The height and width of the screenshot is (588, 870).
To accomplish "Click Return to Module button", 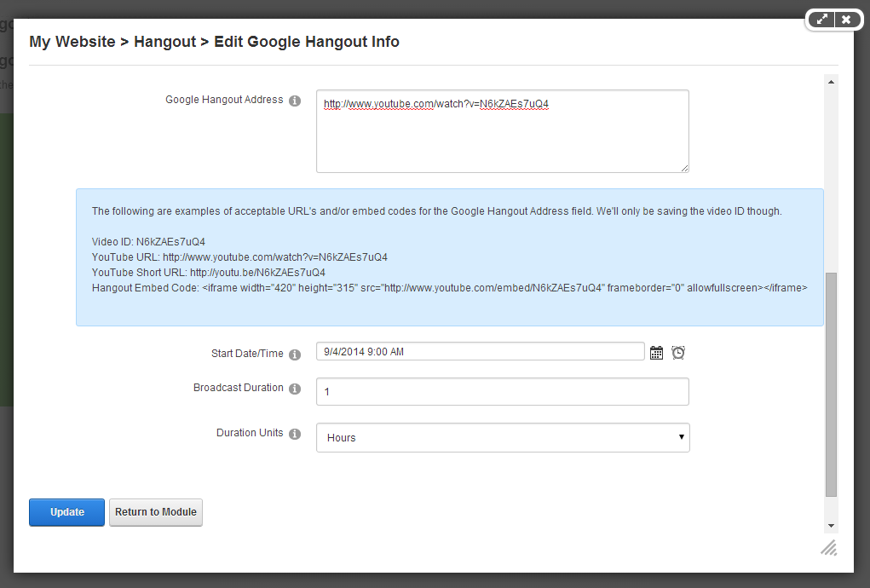I will tap(156, 512).
